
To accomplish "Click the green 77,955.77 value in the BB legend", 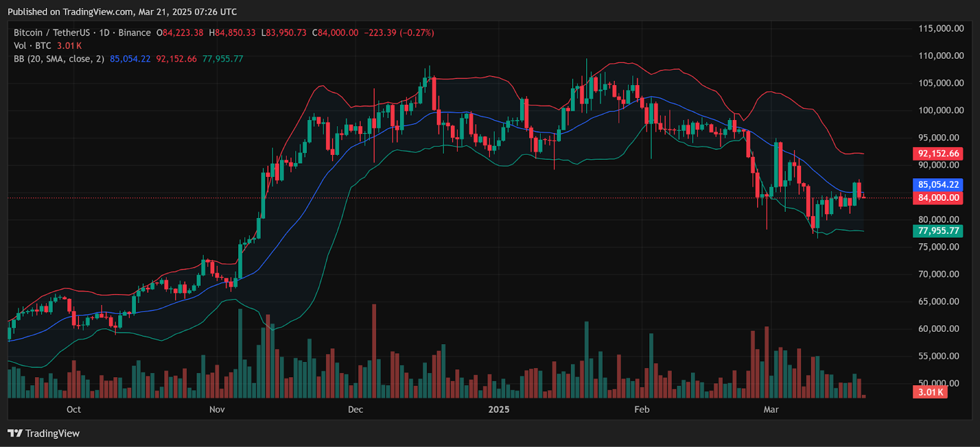I will pyautogui.click(x=222, y=59).
